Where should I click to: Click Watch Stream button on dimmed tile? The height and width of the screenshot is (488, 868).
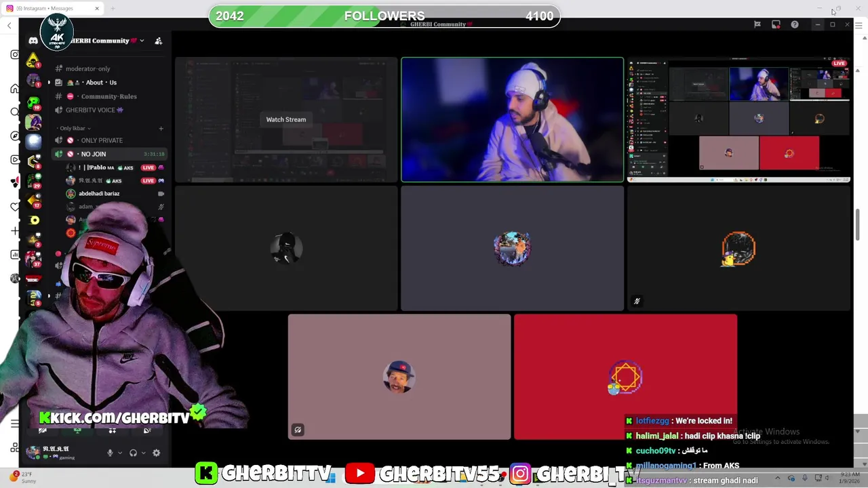click(x=285, y=119)
